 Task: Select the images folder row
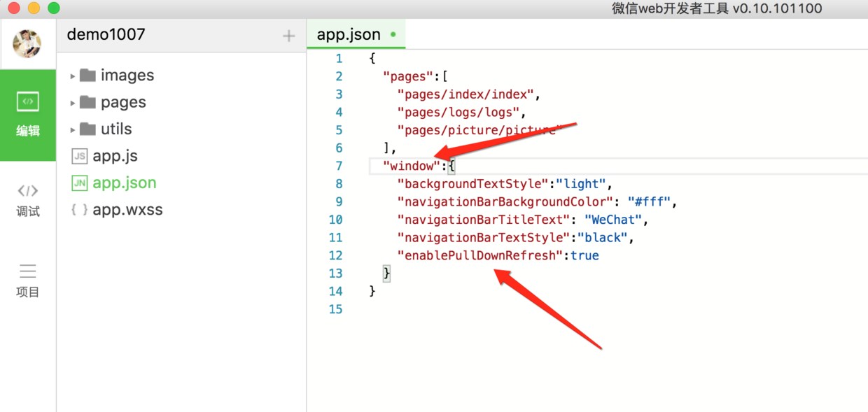click(181, 76)
